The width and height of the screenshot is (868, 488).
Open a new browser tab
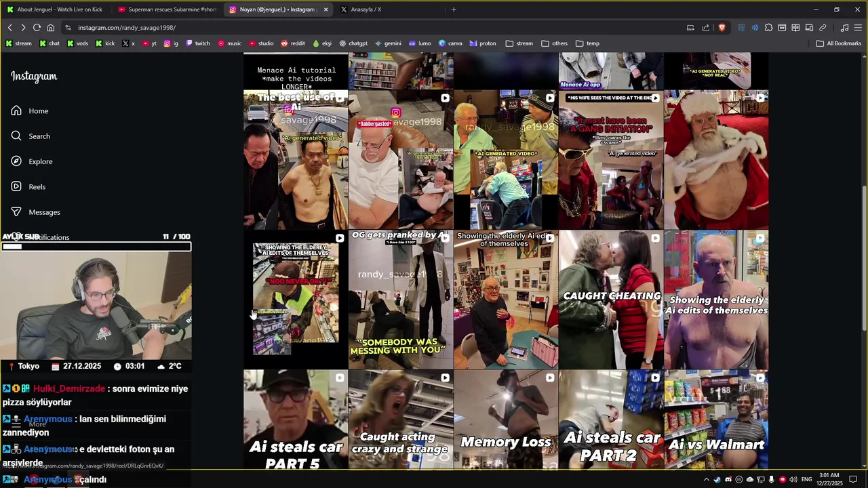click(454, 9)
